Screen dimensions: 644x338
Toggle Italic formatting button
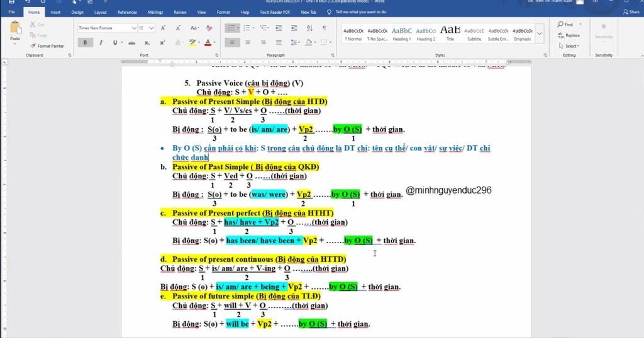pos(101,43)
